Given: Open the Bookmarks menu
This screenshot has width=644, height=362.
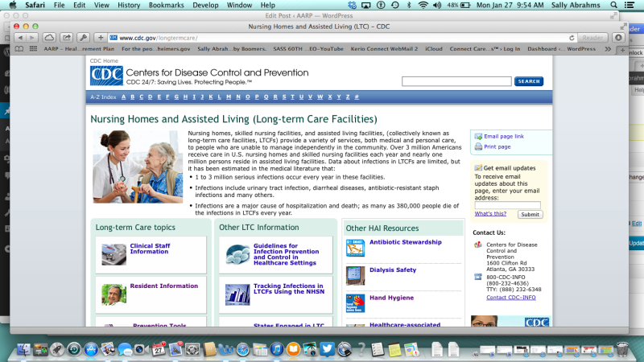Looking at the screenshot, I should pos(167,6).
